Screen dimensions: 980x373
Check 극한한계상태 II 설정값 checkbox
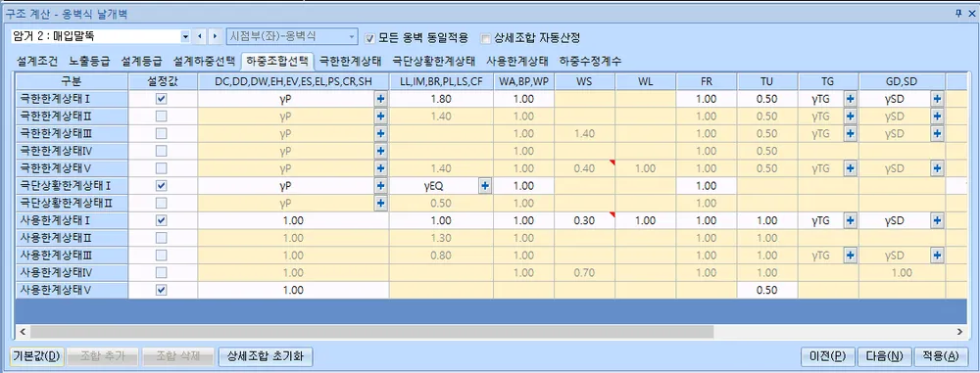[x=162, y=117]
